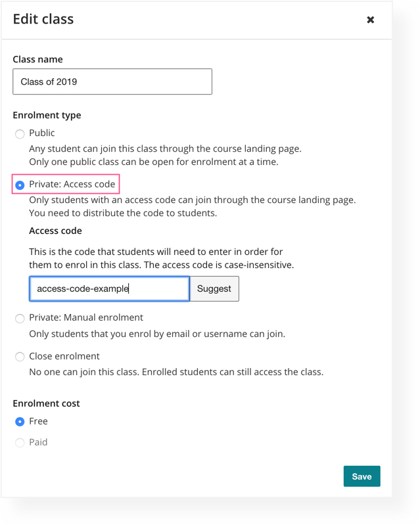Click the Edit class dialog title
The width and height of the screenshot is (420, 525).
43,19
